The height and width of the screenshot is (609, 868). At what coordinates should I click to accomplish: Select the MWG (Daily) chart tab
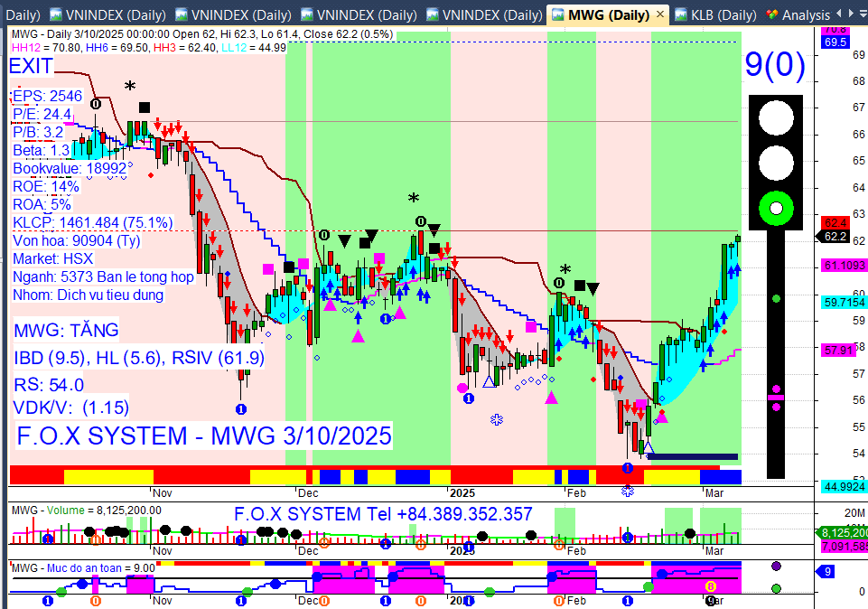[609, 15]
